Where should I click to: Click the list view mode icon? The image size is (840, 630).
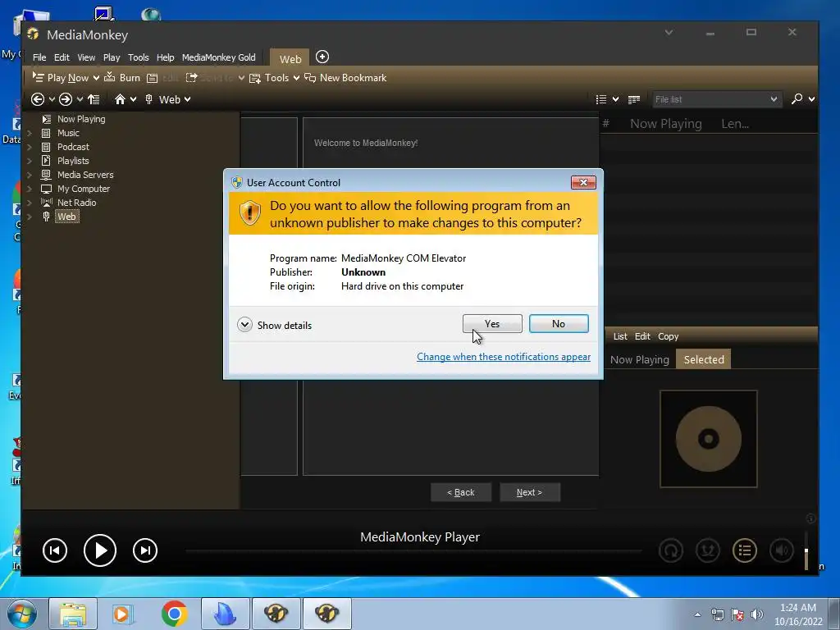(601, 99)
